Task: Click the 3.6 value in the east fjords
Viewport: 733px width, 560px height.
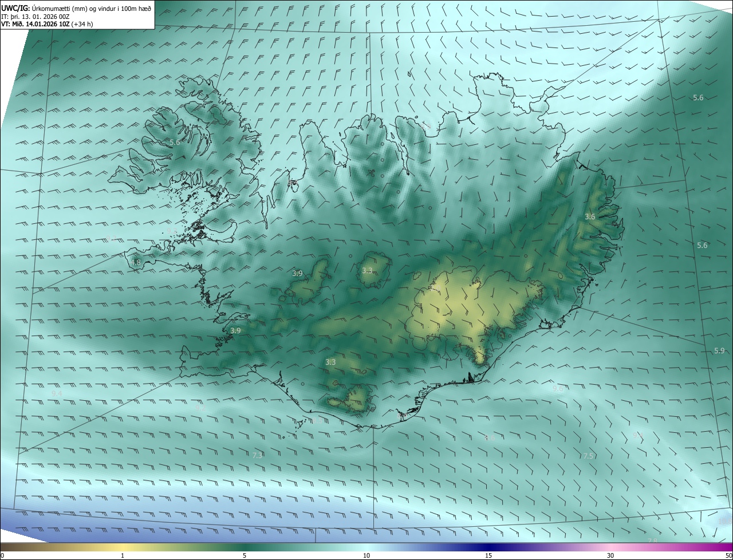Action: [590, 216]
